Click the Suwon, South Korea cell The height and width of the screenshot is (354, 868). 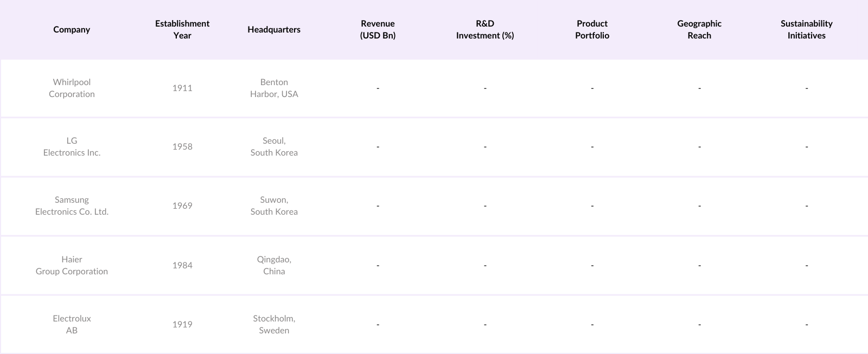[274, 205]
